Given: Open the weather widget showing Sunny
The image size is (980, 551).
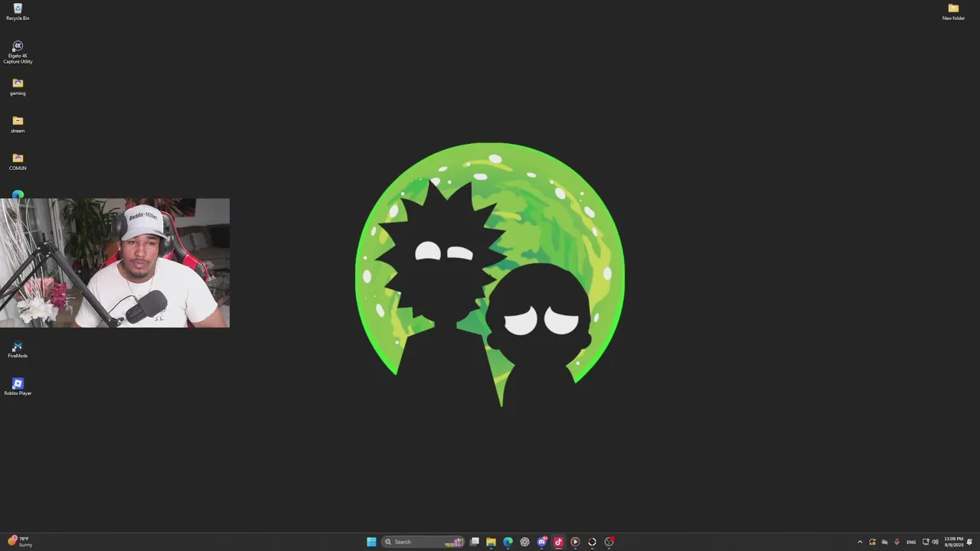Looking at the screenshot, I should [20, 542].
